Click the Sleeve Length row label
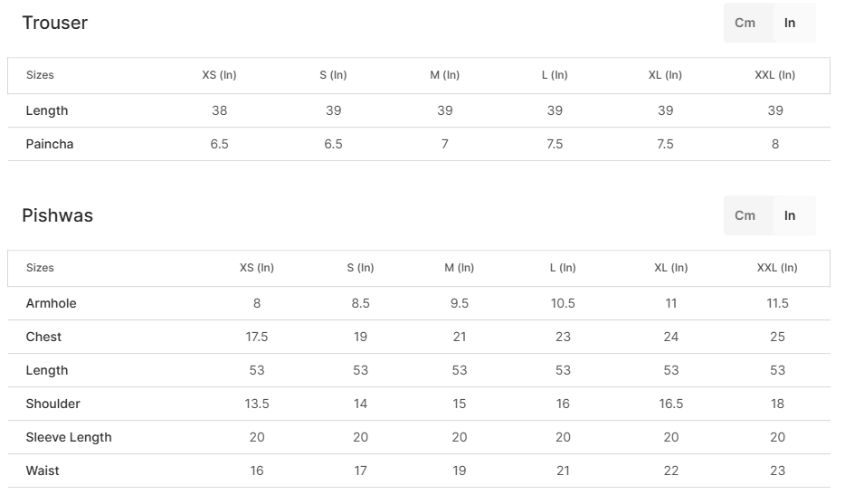 click(x=69, y=437)
